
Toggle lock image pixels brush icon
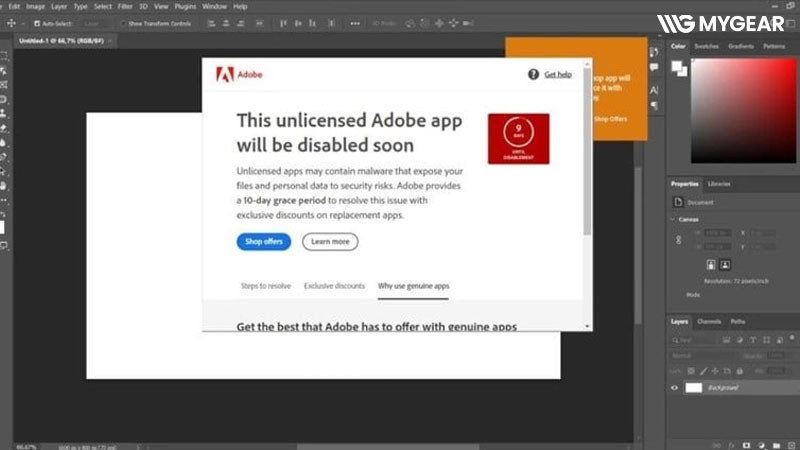pos(704,371)
